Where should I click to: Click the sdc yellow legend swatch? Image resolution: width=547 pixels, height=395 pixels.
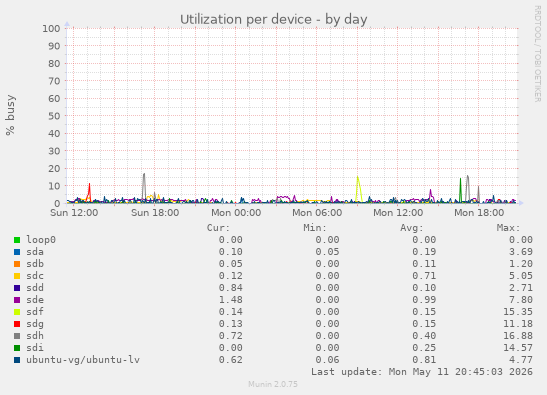click(x=17, y=276)
